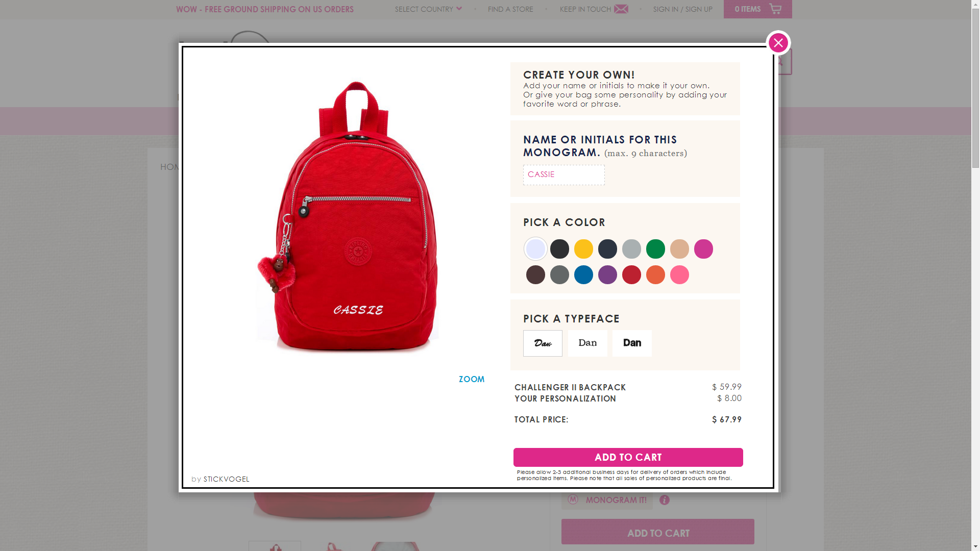Click the circled M icon for Monogram It
Screen dimensions: 980x551
[x=573, y=499]
